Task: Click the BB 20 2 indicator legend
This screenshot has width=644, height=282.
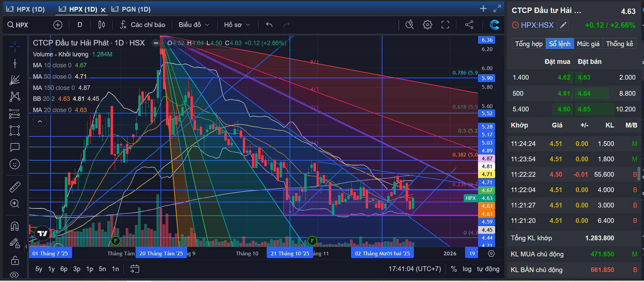Action: point(66,98)
